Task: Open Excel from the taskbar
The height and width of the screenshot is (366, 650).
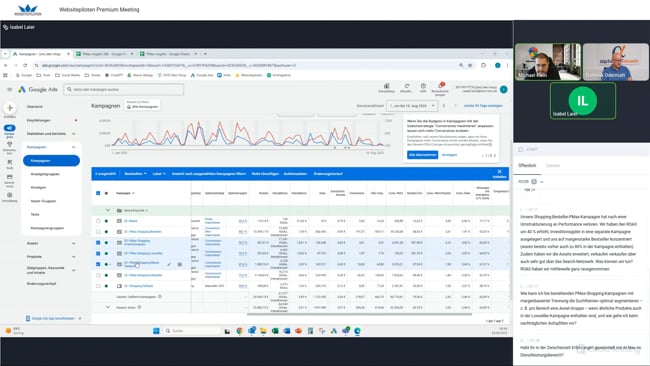Action: pyautogui.click(x=275, y=331)
